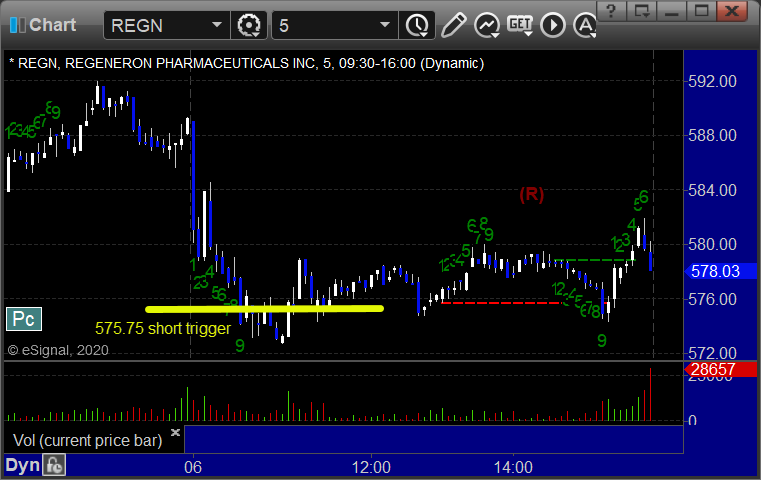
Task: Click the pop-out window menu button
Action: pos(641,11)
